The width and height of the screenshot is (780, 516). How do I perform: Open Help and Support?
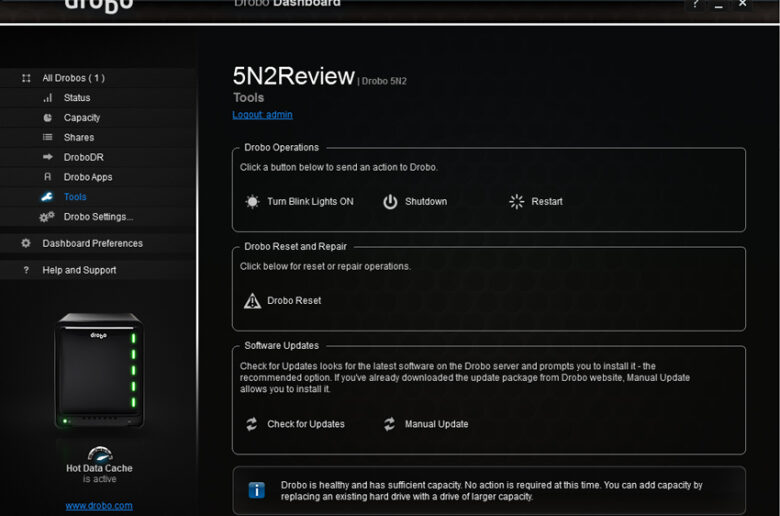[80, 270]
